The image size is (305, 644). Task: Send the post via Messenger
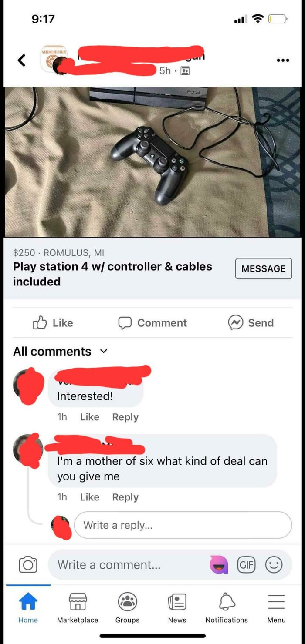pyautogui.click(x=251, y=323)
